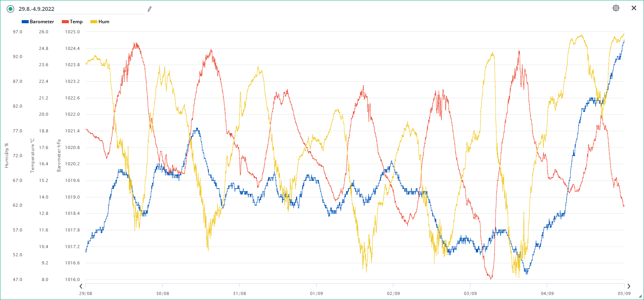644x300 pixels.
Task: Click the pencil edit icon beside title
Action: tap(150, 9)
